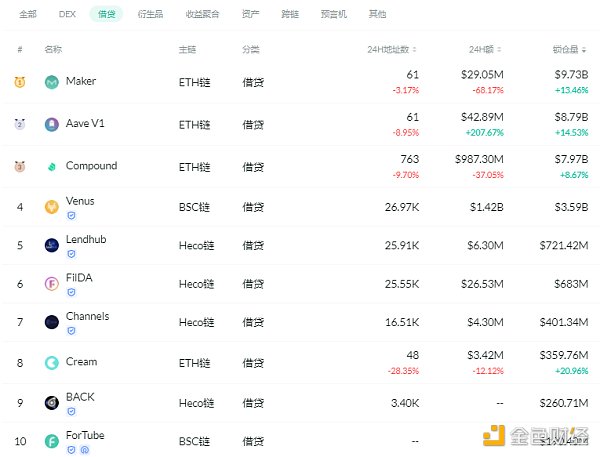
Task: Sort by the 锁仓量 column
Action: [569, 49]
